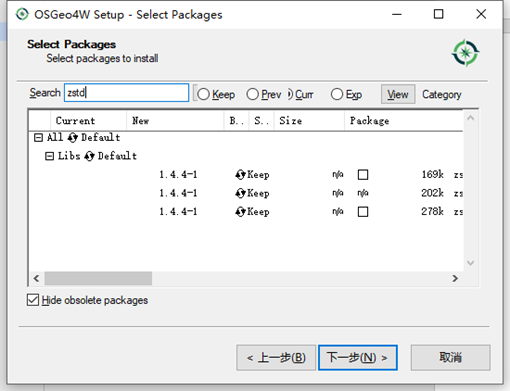This screenshot has height=391, width=510.
Task: Click the View button
Action: 398,94
